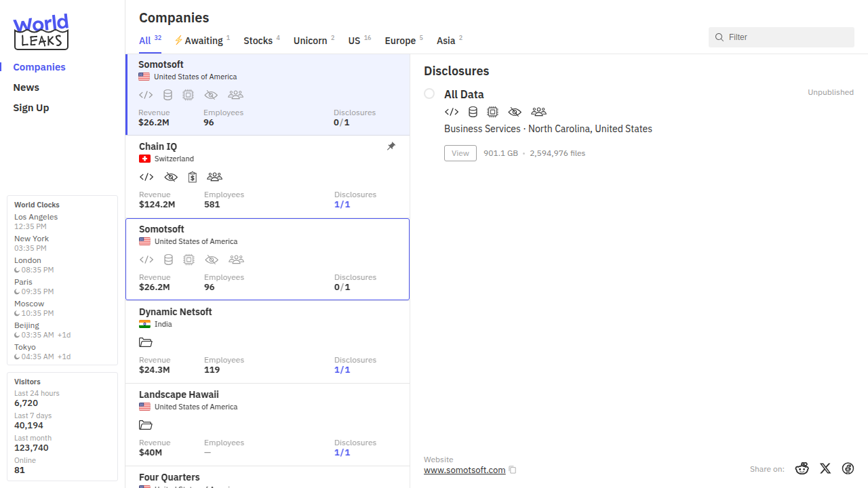Click database icon in top Somotsoft card
This screenshot has height=488, width=868.
pyautogui.click(x=167, y=95)
